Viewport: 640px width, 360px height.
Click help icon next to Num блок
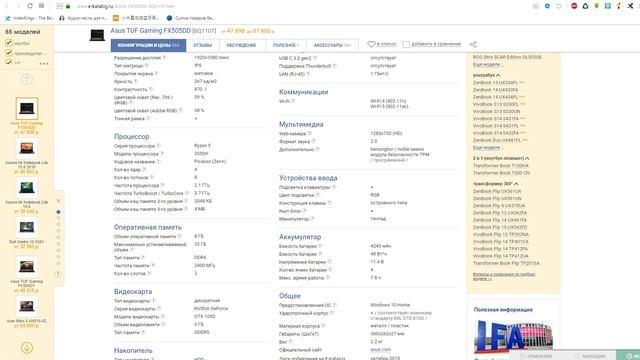pos(304,211)
